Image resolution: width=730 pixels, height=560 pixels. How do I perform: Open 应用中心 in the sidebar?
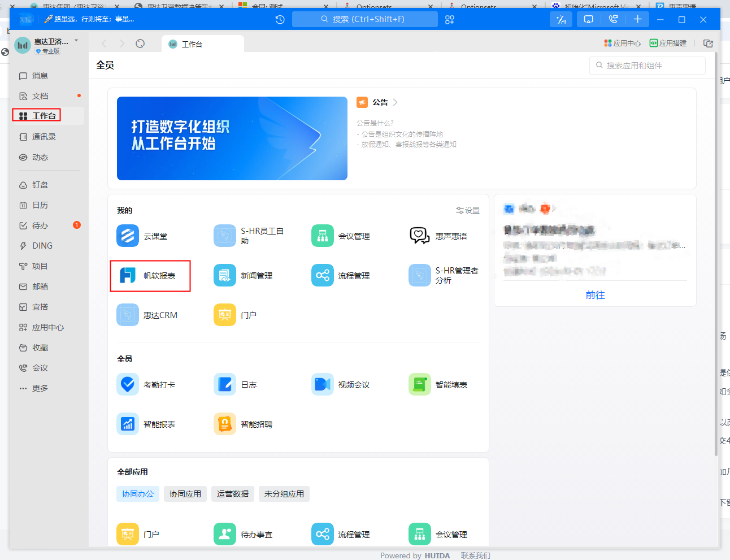pos(48,327)
